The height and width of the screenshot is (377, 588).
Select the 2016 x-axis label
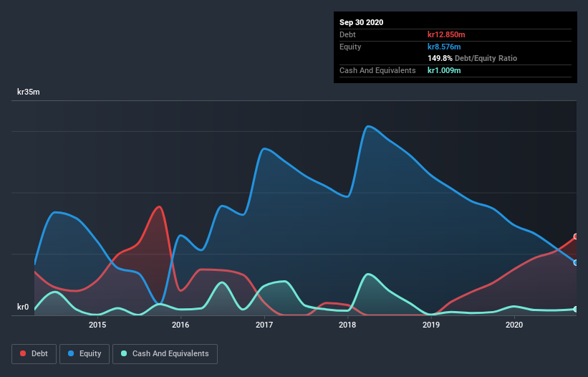(180, 325)
